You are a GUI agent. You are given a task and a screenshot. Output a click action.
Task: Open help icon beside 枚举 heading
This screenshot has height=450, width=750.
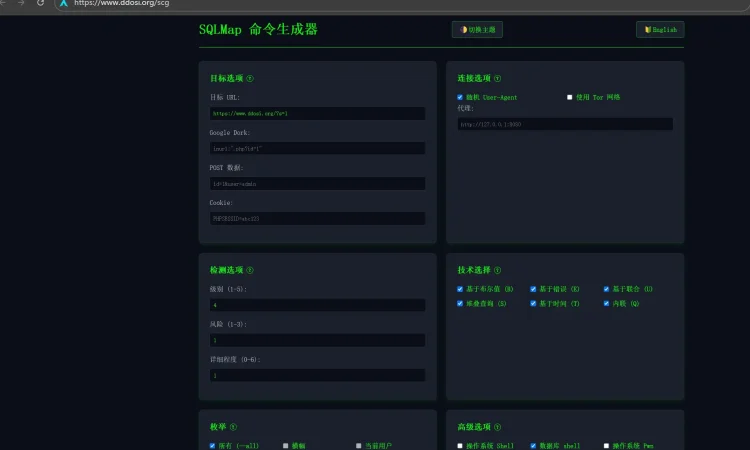pos(233,427)
